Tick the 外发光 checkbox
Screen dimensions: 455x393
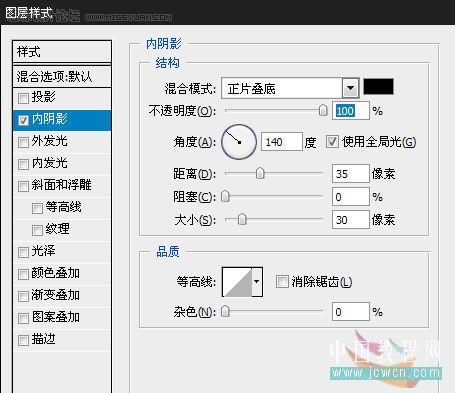[23, 142]
